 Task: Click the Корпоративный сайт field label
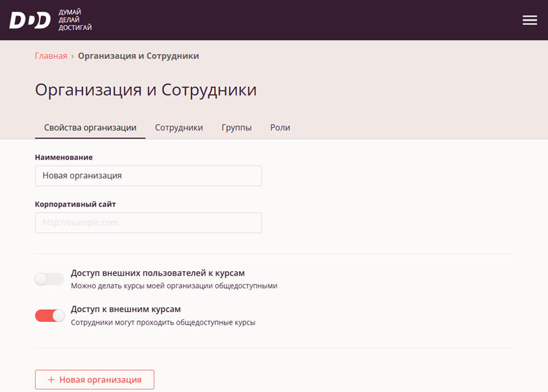[75, 204]
